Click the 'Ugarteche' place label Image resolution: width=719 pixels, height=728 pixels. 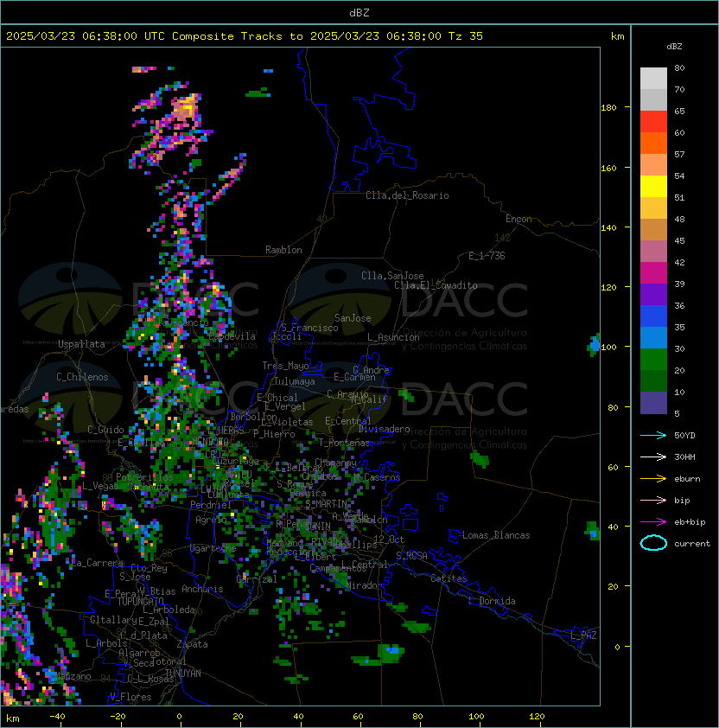(x=213, y=549)
